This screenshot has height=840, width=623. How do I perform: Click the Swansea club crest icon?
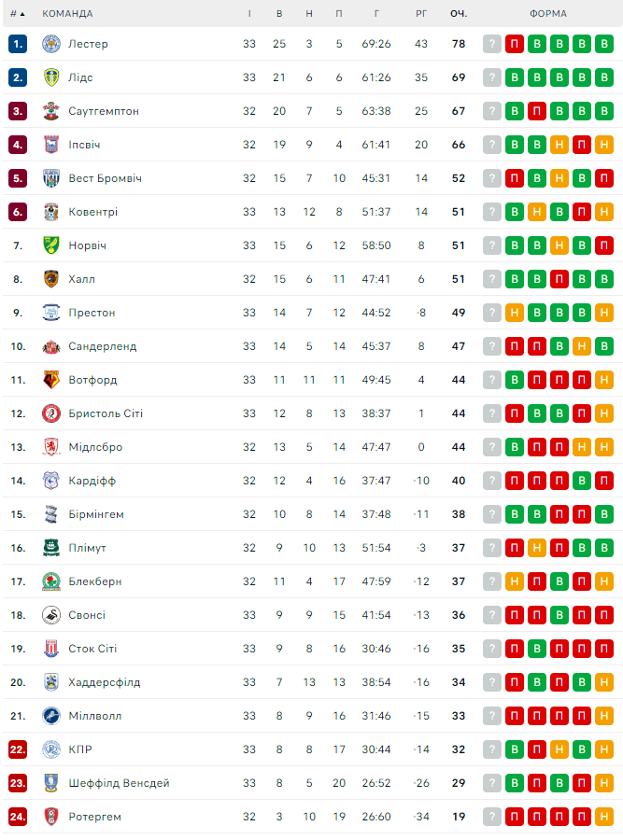[51, 615]
